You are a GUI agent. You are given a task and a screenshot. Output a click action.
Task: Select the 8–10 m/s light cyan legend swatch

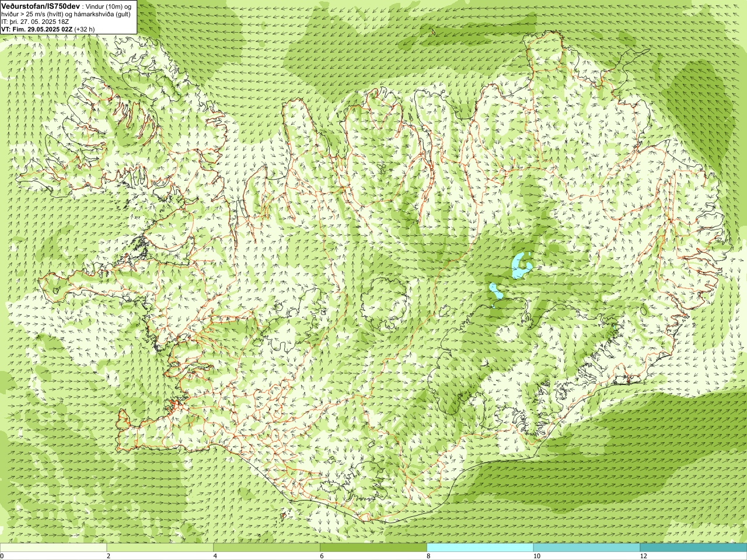click(480, 548)
